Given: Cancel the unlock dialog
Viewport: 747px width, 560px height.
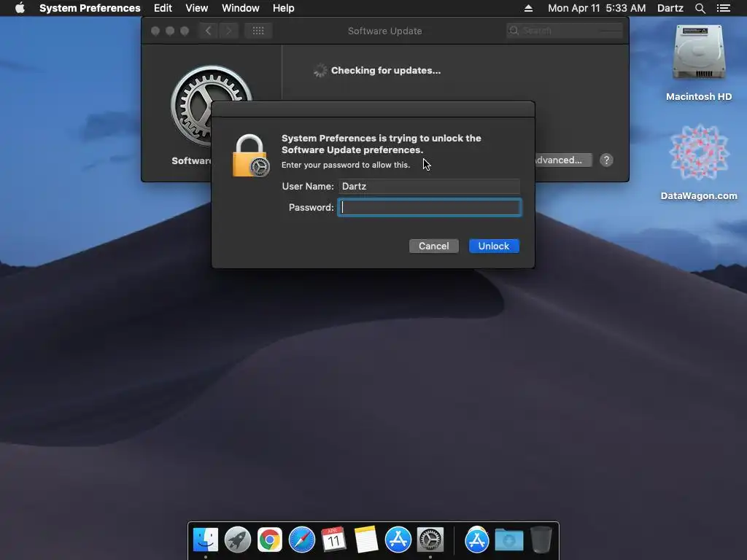Looking at the screenshot, I should point(433,246).
